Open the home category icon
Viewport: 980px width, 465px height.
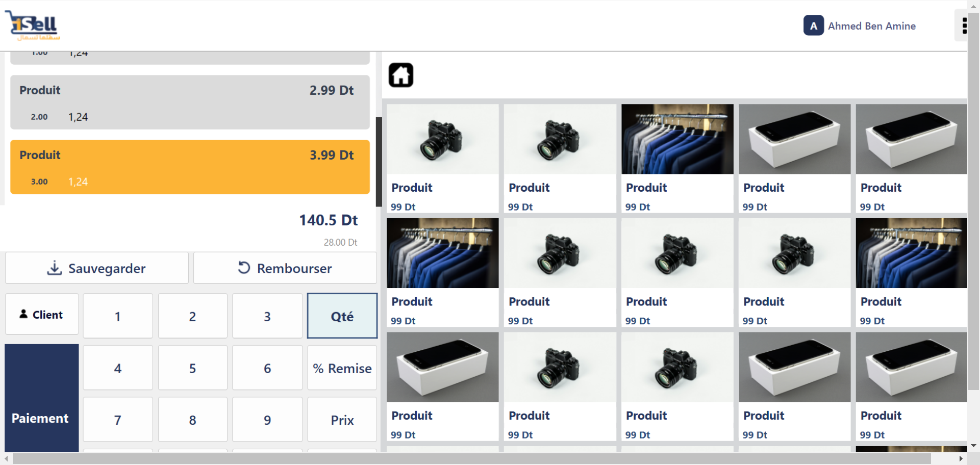(x=401, y=75)
